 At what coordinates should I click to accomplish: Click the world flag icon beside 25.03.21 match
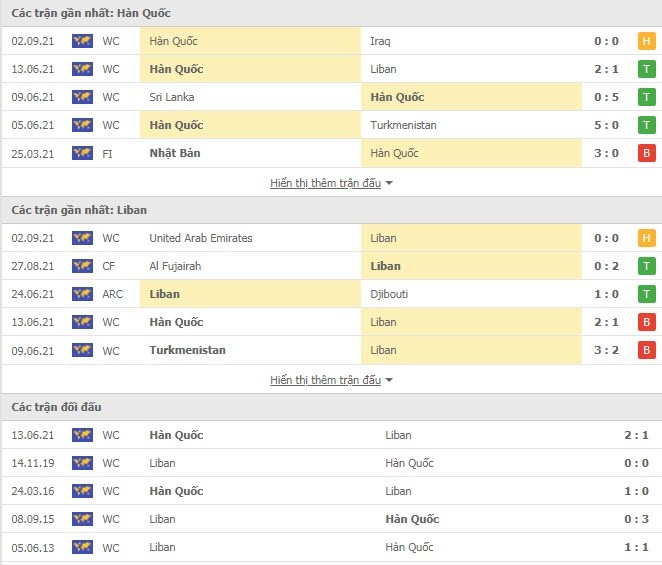(x=82, y=153)
